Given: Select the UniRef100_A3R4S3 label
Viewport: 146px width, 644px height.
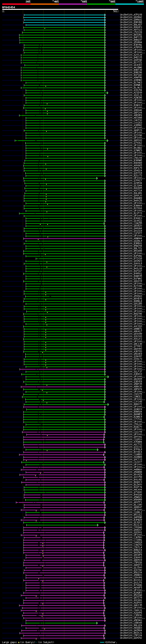Looking at the screenshot, I should coord(131,374).
